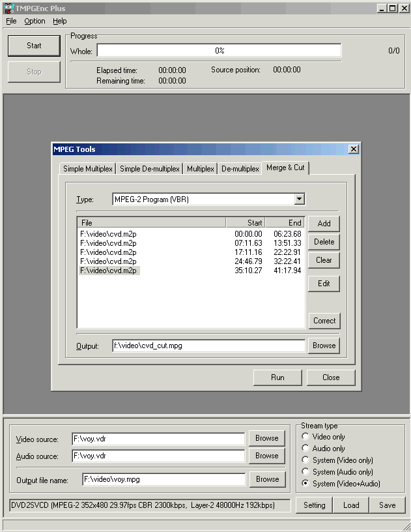Screen dimensions: 411x532
Task: Switch to the Simple Multiplex tab
Action: [87, 169]
